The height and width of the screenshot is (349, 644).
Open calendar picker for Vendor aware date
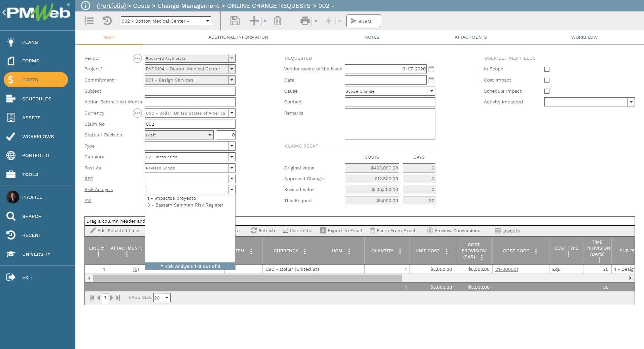[x=431, y=69]
